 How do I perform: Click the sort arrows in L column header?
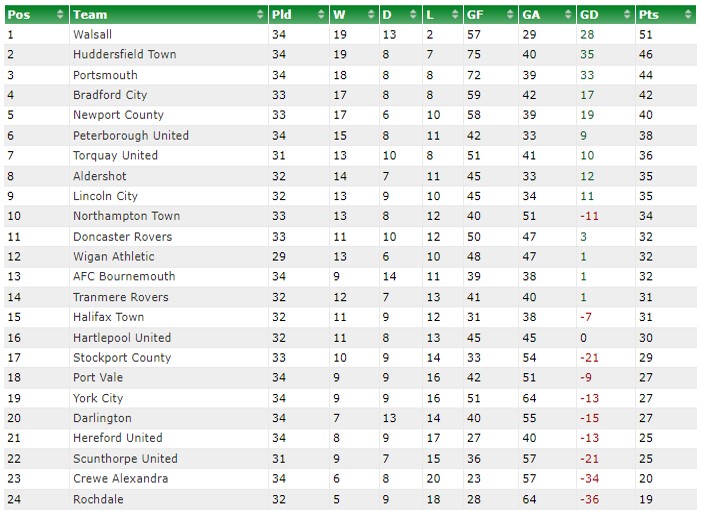click(455, 15)
